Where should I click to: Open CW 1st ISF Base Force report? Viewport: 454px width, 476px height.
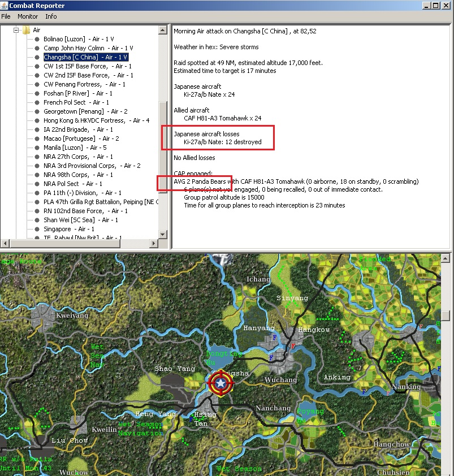pyautogui.click(x=88, y=66)
